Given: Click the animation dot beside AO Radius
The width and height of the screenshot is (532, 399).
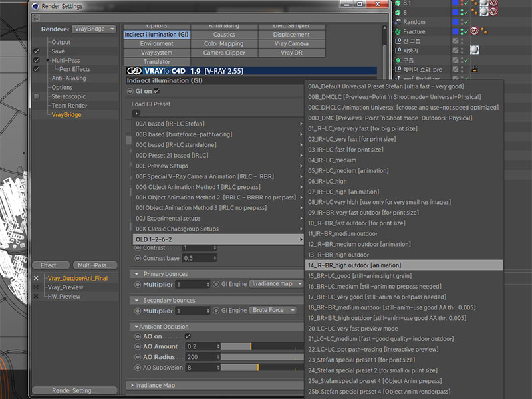Looking at the screenshot, I should pyautogui.click(x=138, y=357).
